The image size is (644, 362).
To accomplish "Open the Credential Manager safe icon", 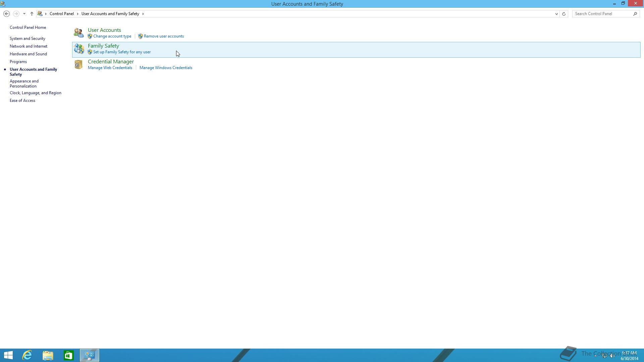I will coord(78,64).
